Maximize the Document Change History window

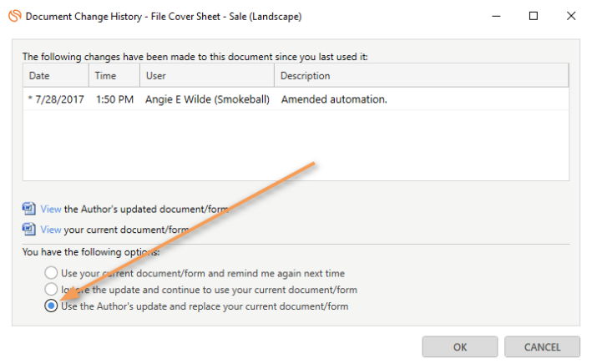534,16
